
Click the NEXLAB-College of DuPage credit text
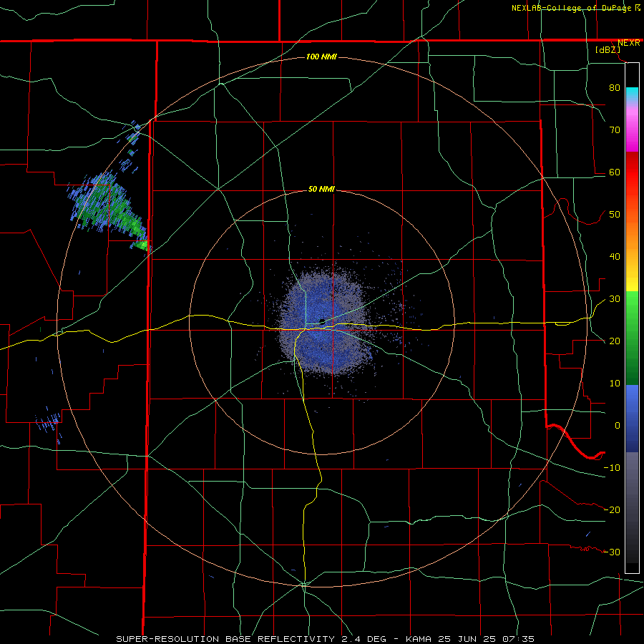(571, 8)
